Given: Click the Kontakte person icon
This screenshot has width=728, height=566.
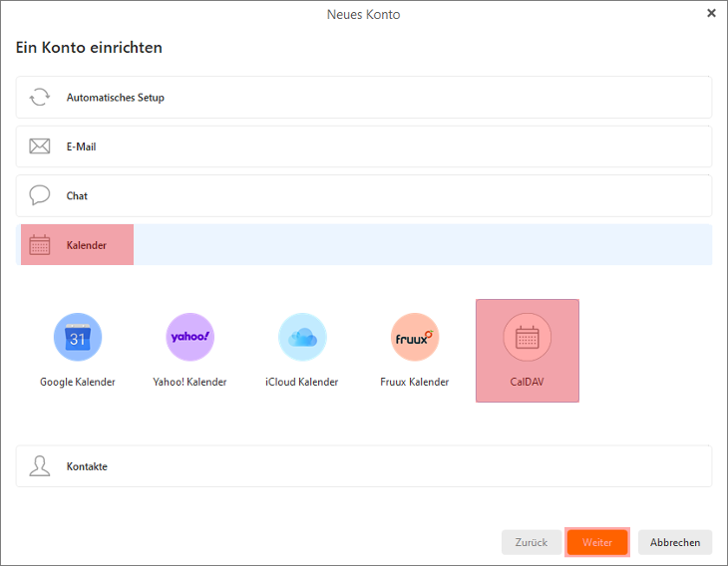Looking at the screenshot, I should [x=40, y=466].
